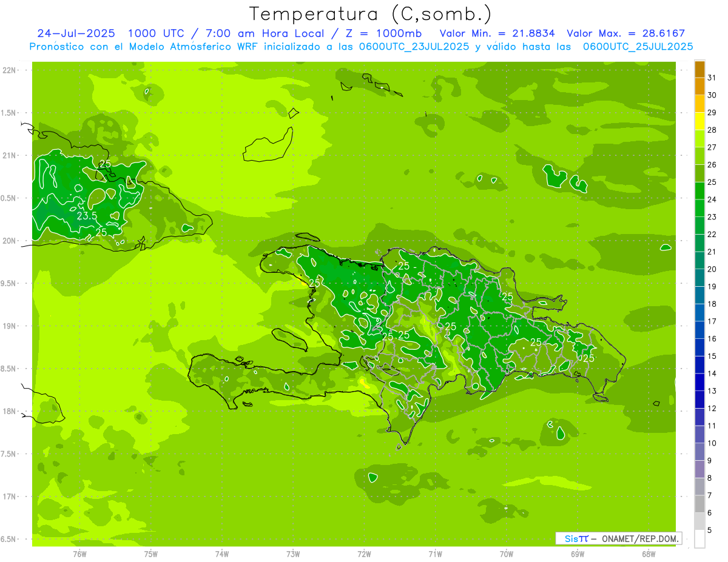Click the "74W" longitude label
The image size is (728, 562).
(222, 554)
